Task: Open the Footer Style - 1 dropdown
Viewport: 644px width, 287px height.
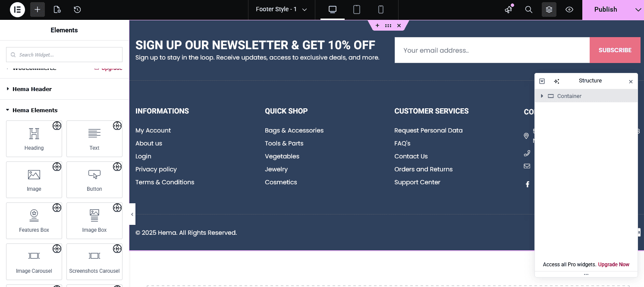Action: (x=281, y=9)
